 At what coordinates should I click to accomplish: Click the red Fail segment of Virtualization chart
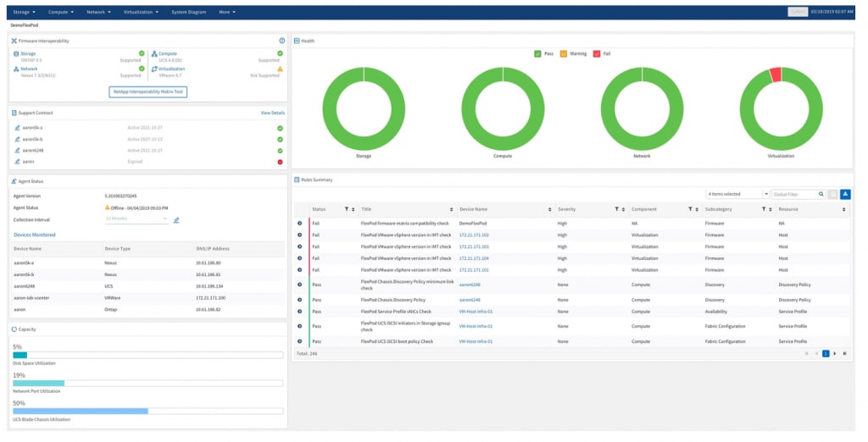(775, 75)
